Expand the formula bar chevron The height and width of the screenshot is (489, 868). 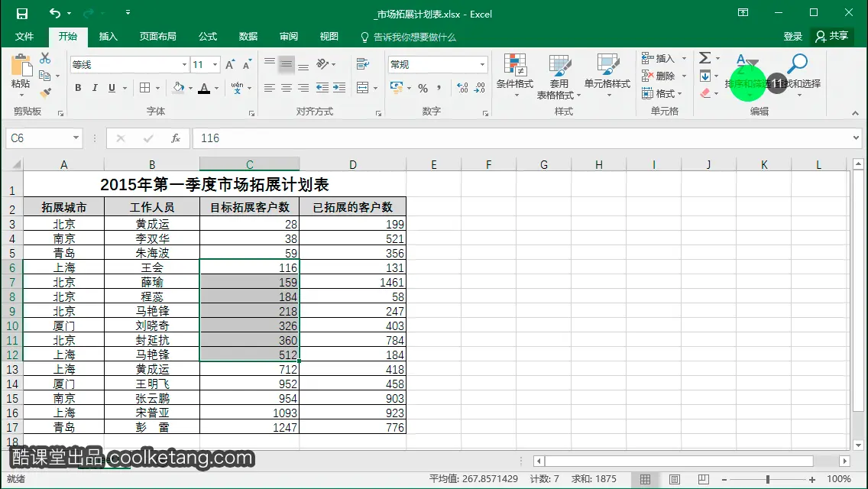pos(856,138)
